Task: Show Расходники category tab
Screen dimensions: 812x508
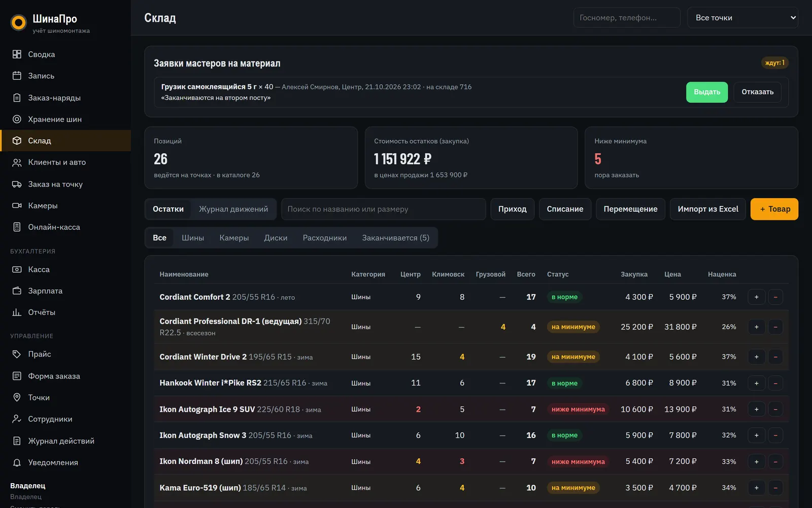Action: (325, 238)
